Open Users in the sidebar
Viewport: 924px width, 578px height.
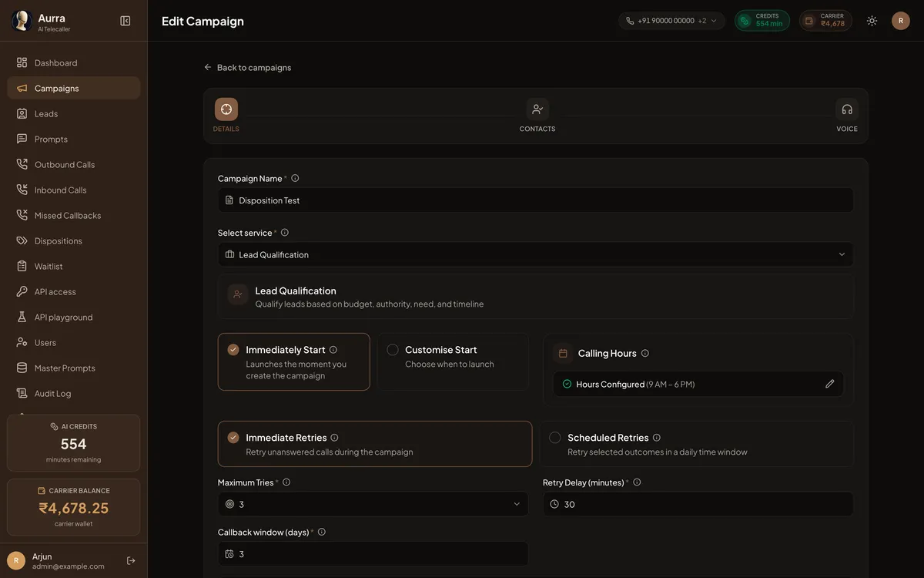pos(74,342)
